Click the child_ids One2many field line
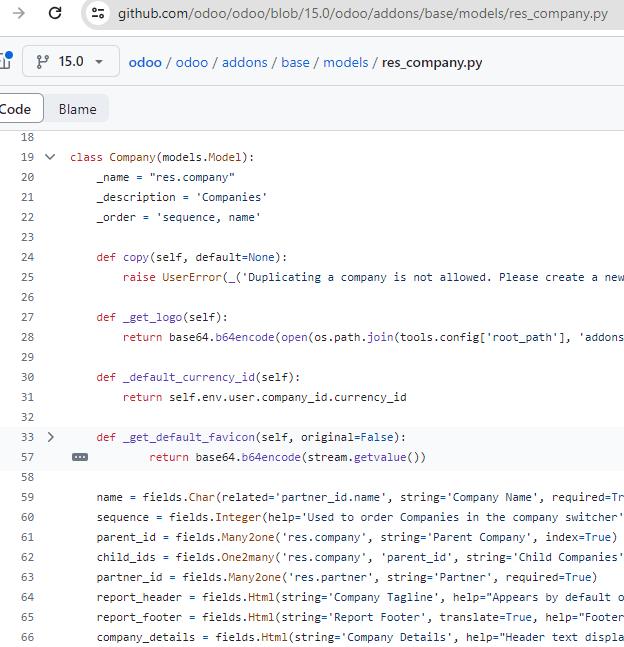 click(360, 557)
